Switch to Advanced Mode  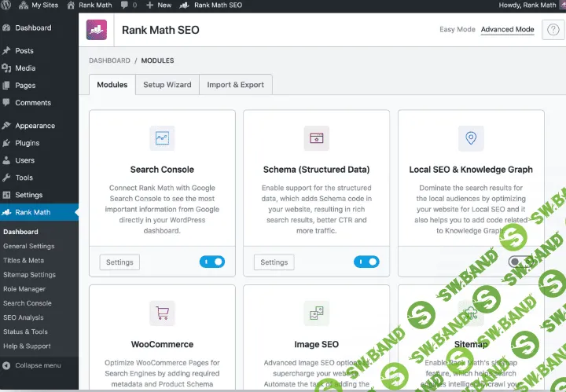pos(507,30)
